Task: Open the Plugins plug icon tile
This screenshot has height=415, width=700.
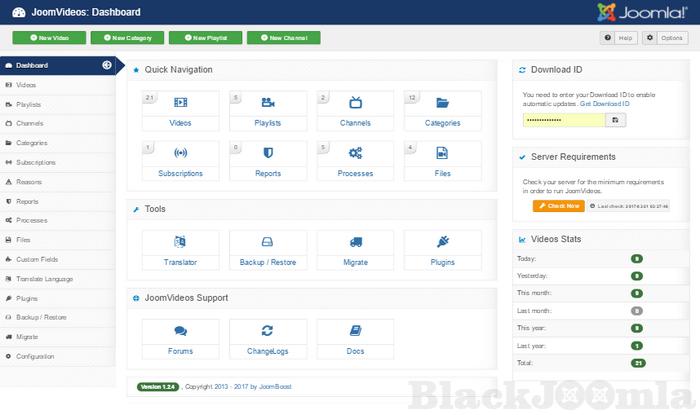Action: 442,242
